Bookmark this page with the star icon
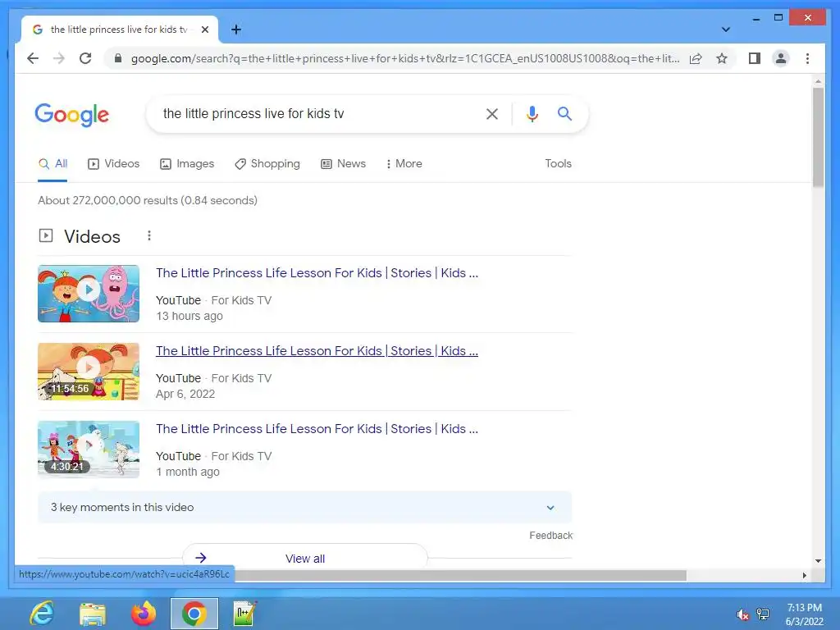Screen dimensions: 840x630 (722, 58)
